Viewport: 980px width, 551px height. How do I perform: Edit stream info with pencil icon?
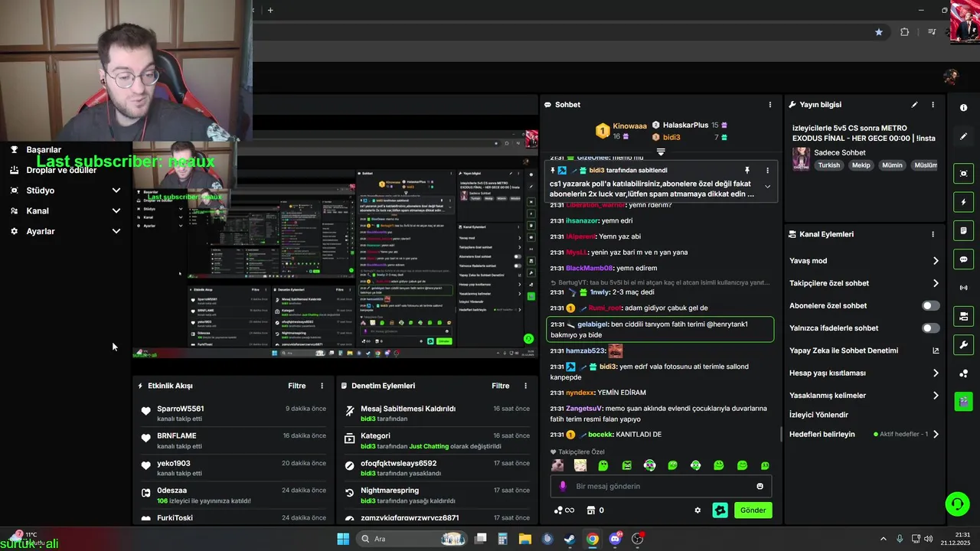[x=914, y=105]
